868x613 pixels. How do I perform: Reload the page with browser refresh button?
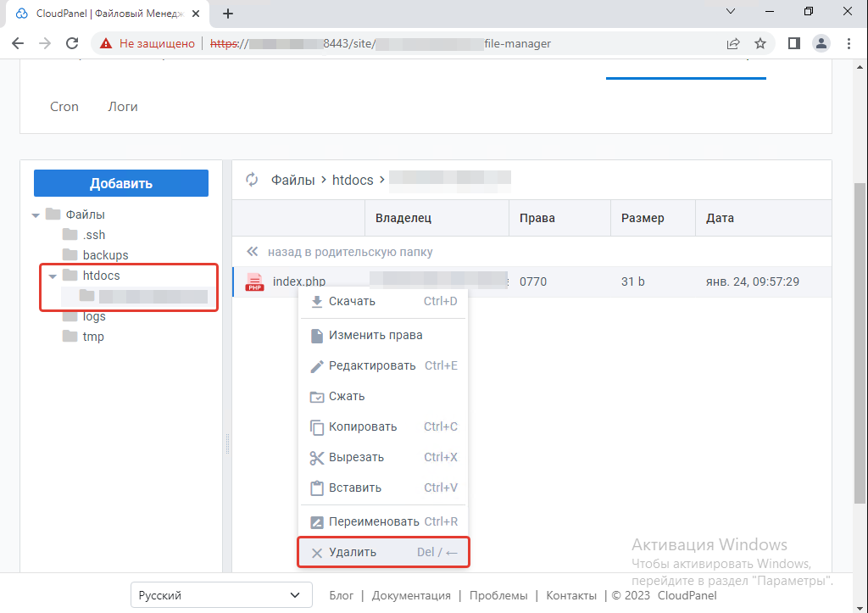click(73, 43)
